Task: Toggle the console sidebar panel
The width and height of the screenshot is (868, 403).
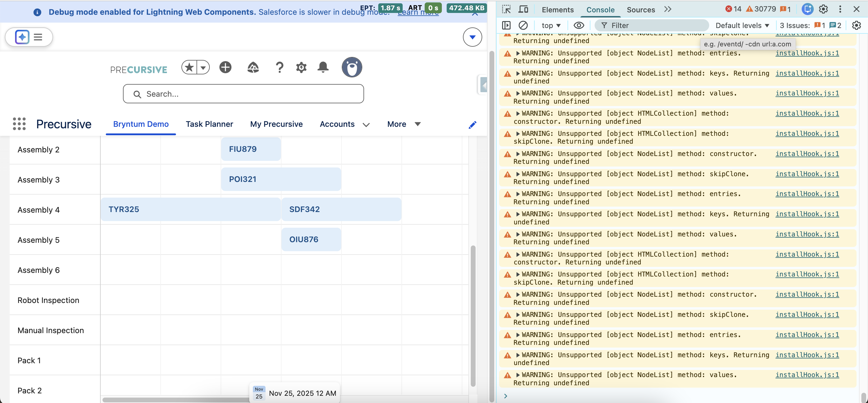Action: (x=506, y=25)
